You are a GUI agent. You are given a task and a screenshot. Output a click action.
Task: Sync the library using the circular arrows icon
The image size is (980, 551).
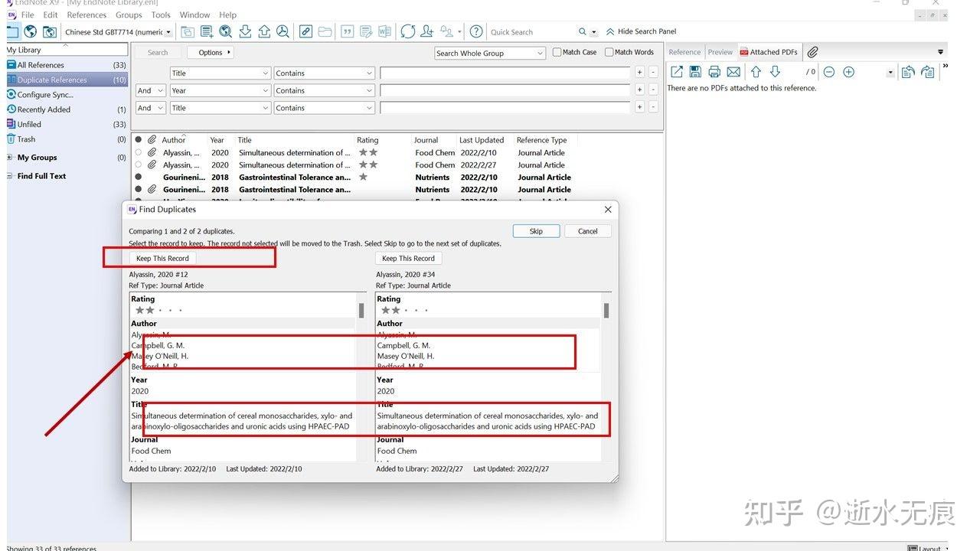coord(407,31)
